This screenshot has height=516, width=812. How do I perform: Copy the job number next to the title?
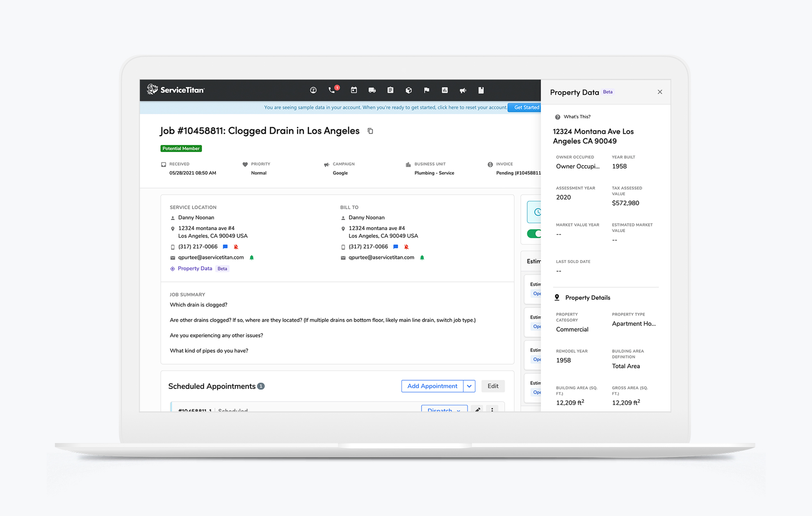tap(370, 130)
